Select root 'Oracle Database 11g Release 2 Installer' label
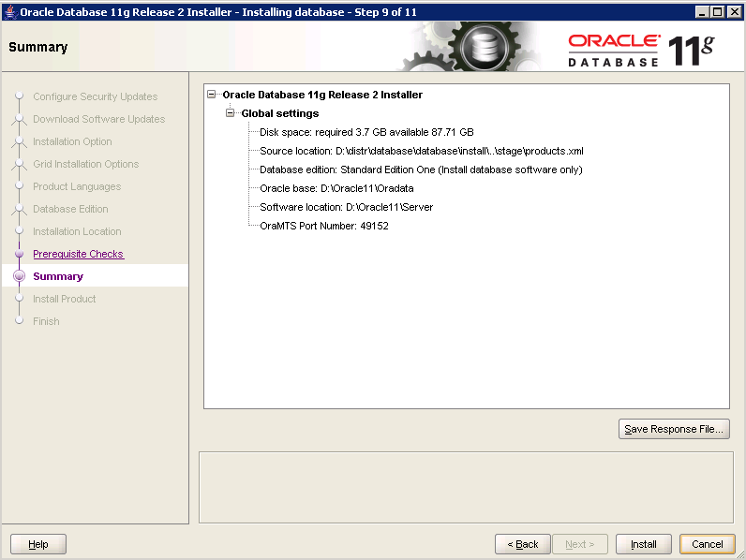The image size is (746, 560). (x=322, y=95)
